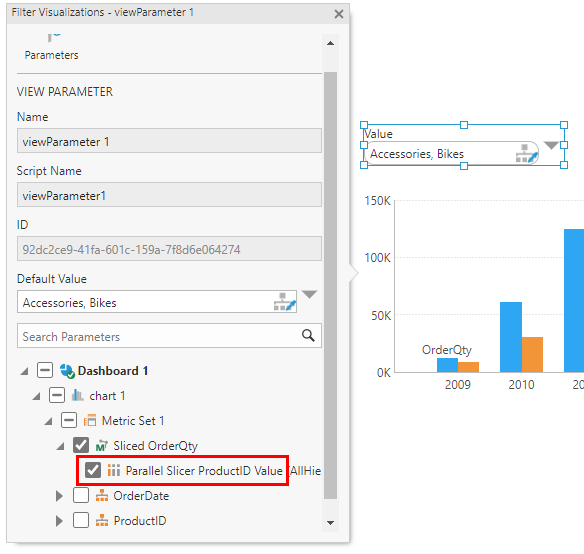Click the chart 1 bar chart icon
The width and height of the screenshot is (584, 554).
tap(77, 395)
